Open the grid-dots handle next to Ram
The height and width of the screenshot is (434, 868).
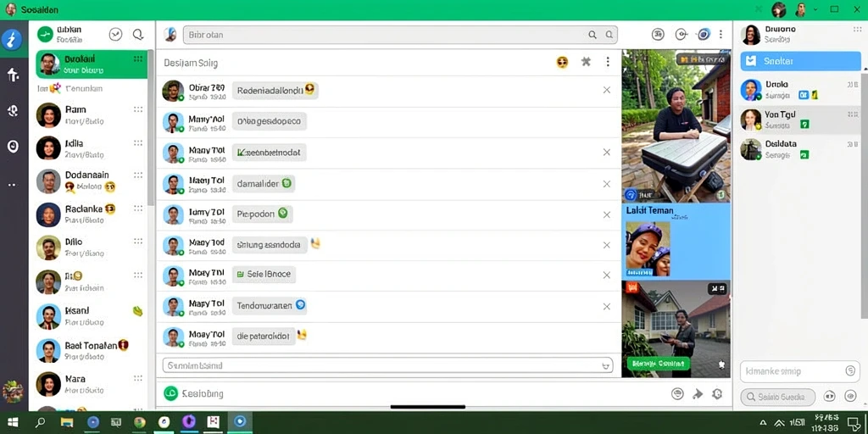[138, 109]
